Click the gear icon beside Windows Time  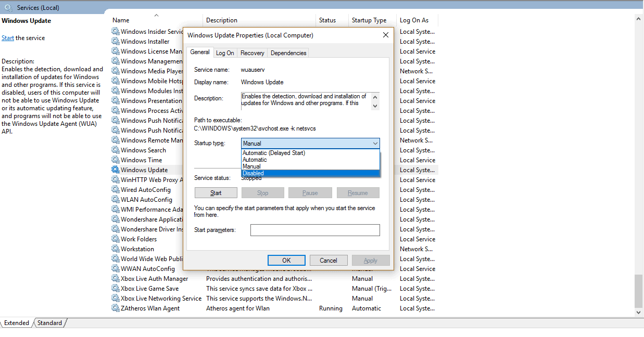point(115,160)
